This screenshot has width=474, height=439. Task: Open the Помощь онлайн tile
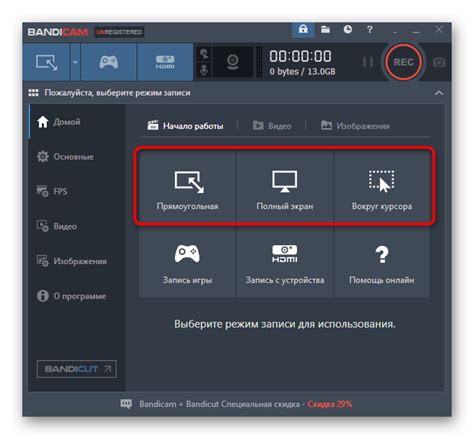point(382,261)
